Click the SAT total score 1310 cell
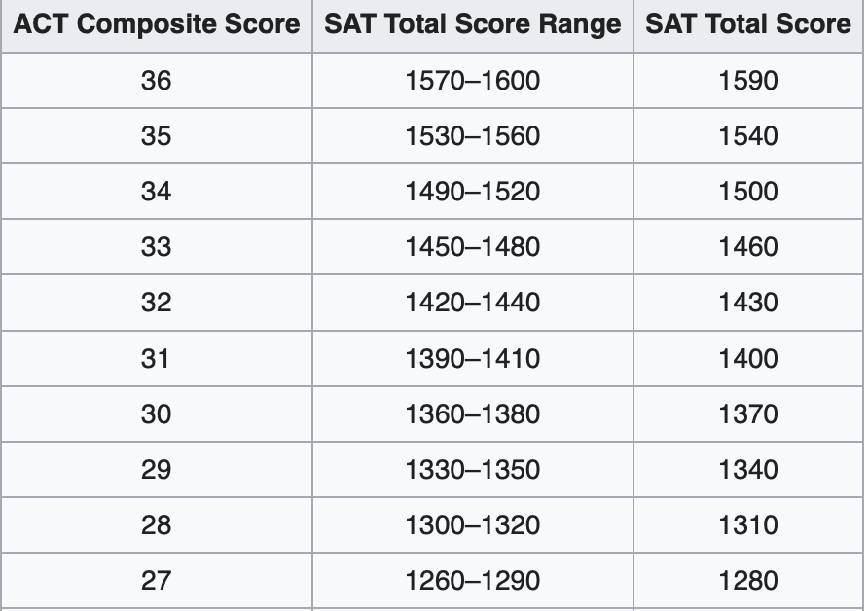This screenshot has height=611, width=868. (x=748, y=524)
